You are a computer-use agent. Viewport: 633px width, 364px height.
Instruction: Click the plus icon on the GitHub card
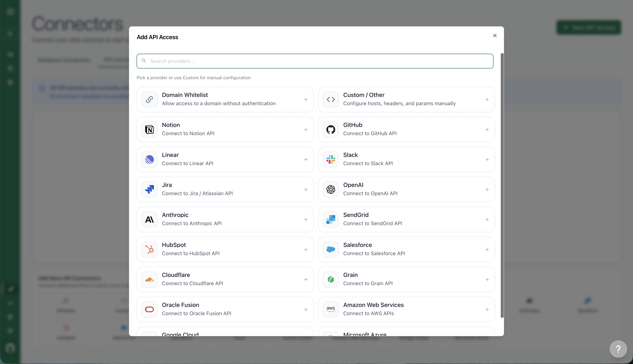[487, 130]
